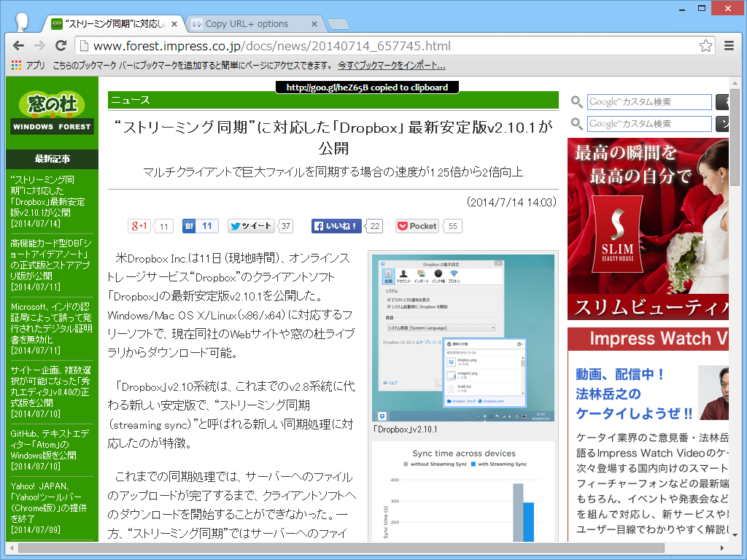747x560 pixels.
Task: Uncheck システム起動時に Dropbox を開始 option
Action: point(388,306)
